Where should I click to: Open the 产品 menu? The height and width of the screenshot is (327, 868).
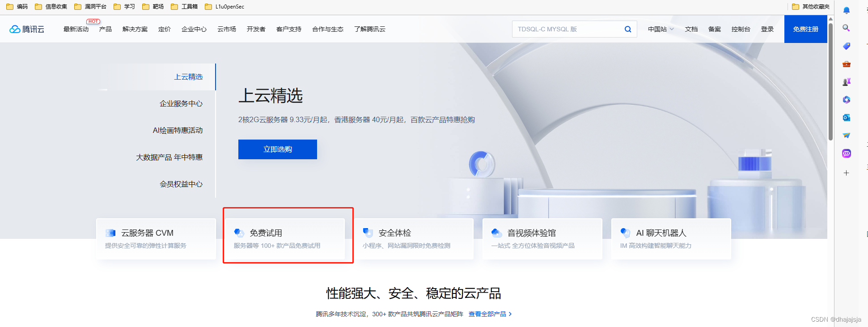click(x=106, y=29)
